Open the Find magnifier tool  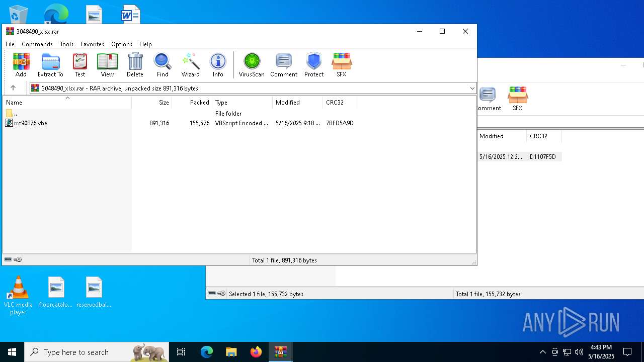click(163, 65)
